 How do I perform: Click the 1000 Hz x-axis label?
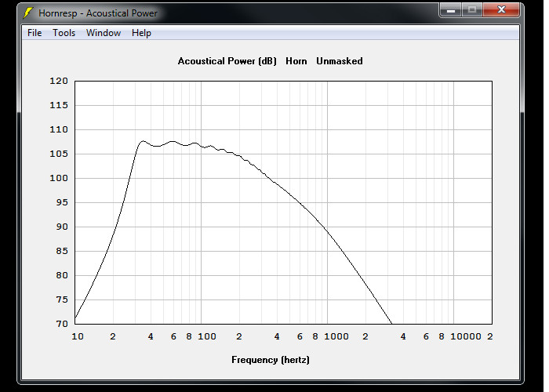coord(336,336)
